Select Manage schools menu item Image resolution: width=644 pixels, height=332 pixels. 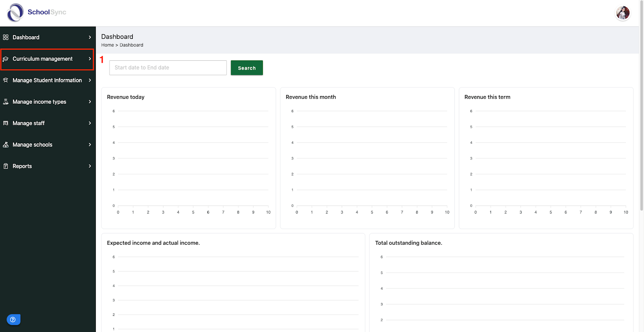[x=47, y=145]
